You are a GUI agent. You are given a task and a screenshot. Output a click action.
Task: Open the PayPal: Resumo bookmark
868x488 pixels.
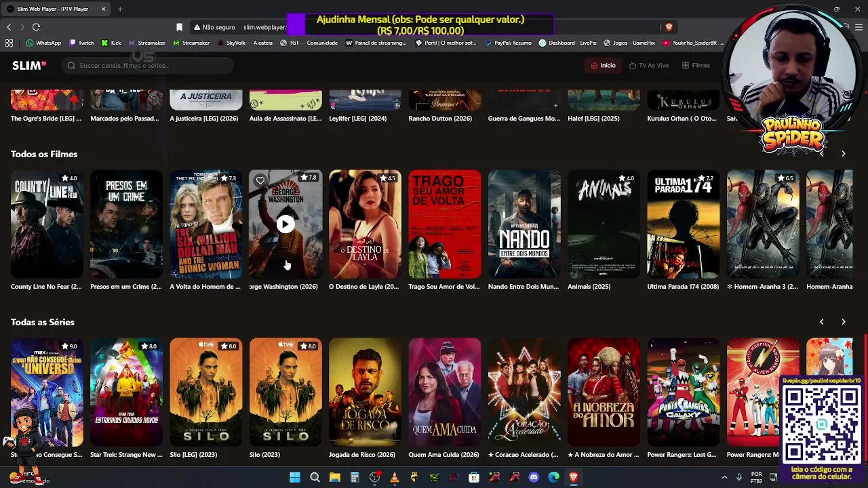pos(507,43)
